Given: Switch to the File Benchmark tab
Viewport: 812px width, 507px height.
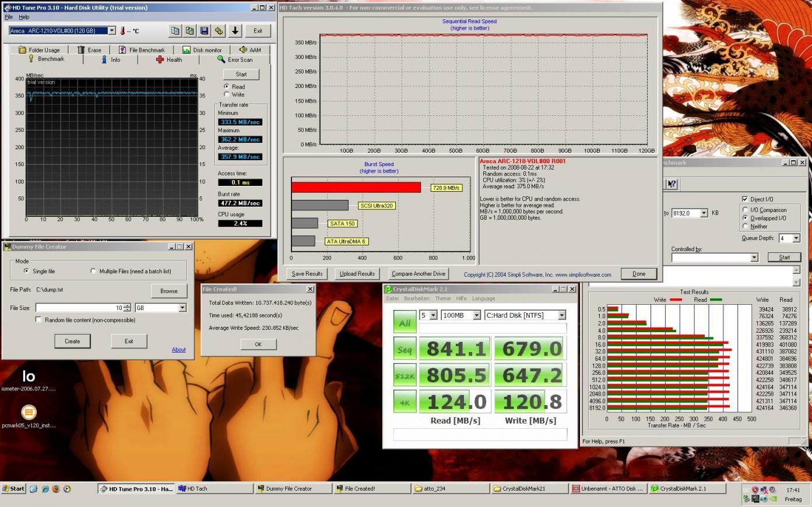Looking at the screenshot, I should 142,50.
